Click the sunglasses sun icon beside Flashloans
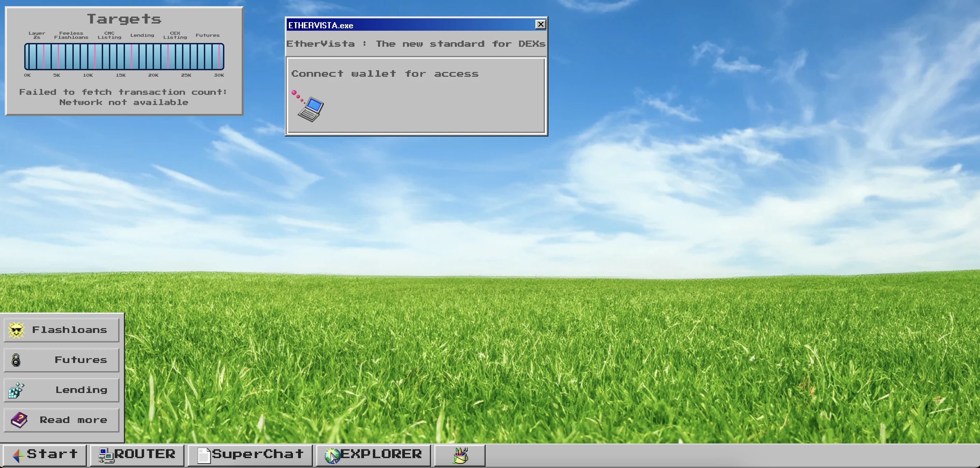 tap(16, 330)
